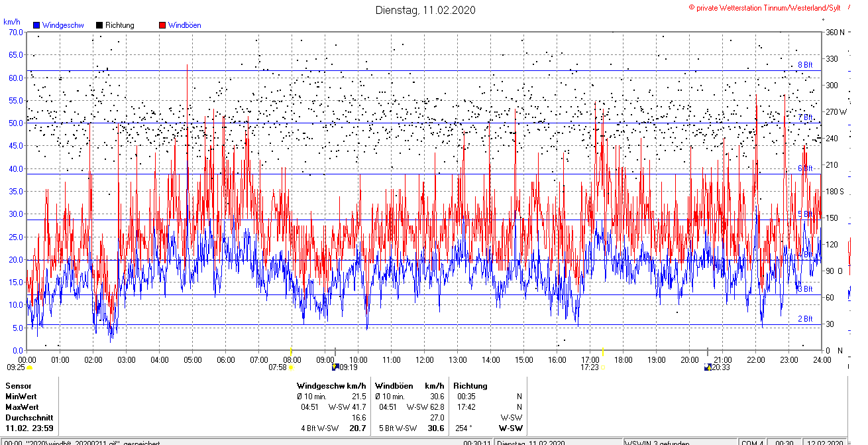This screenshot has width=868, height=445.
Task: Click the km/h axis unit label
Action: 12,23
